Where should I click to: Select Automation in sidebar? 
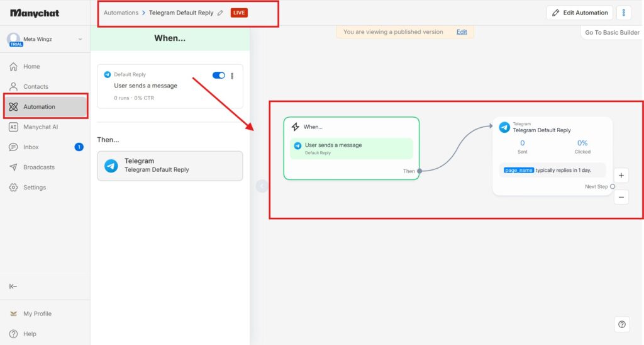(45, 106)
